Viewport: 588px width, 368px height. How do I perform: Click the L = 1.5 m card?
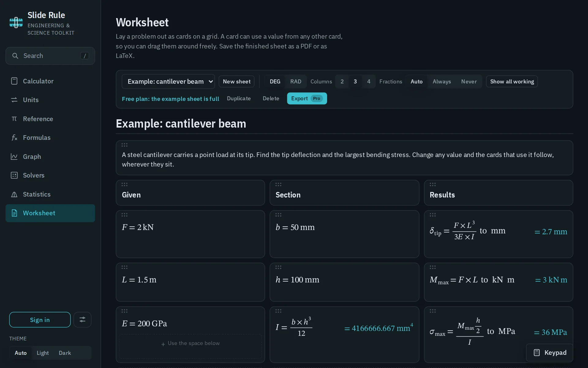(190, 282)
